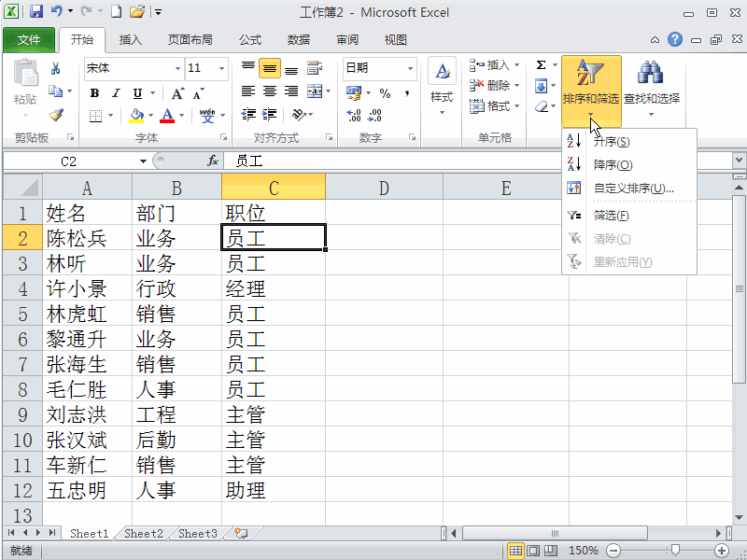Click the Fill down arrow icon
Viewport: 747px width, 560px height.
pyautogui.click(x=542, y=86)
